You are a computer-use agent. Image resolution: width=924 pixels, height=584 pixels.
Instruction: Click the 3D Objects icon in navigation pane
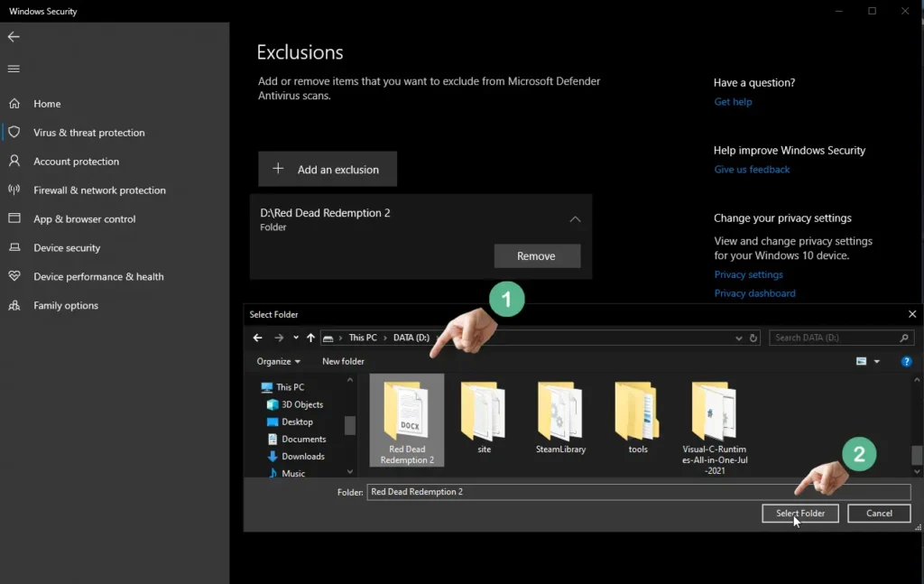(x=273, y=405)
